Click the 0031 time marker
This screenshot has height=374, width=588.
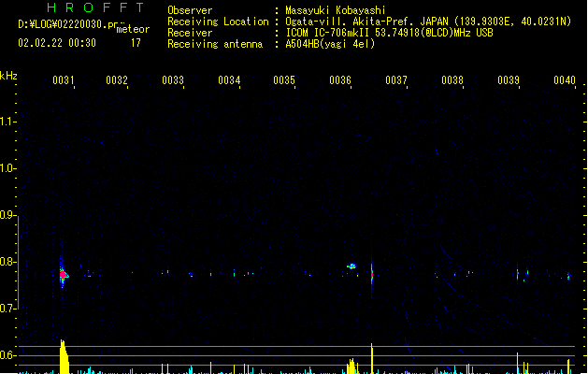(64, 80)
